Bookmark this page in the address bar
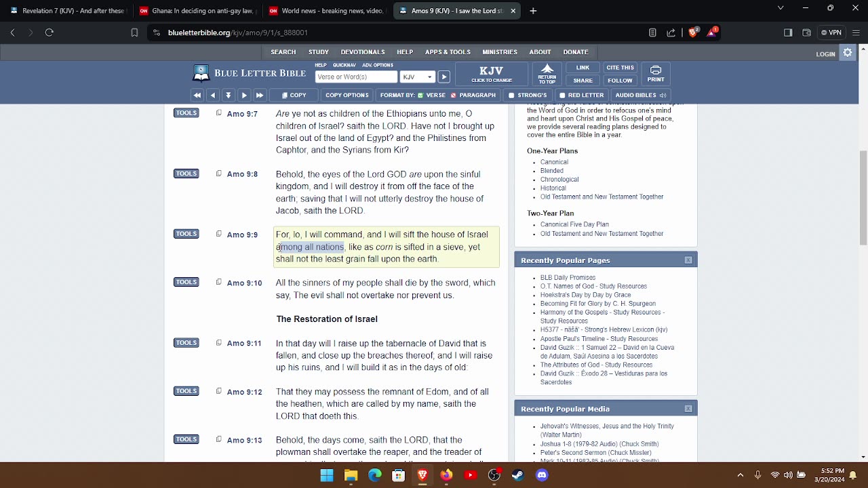The width and height of the screenshot is (868, 488). [134, 32]
